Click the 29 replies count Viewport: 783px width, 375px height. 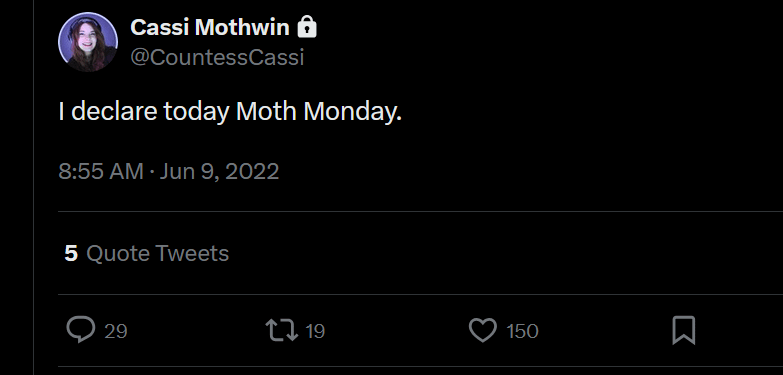[116, 331]
